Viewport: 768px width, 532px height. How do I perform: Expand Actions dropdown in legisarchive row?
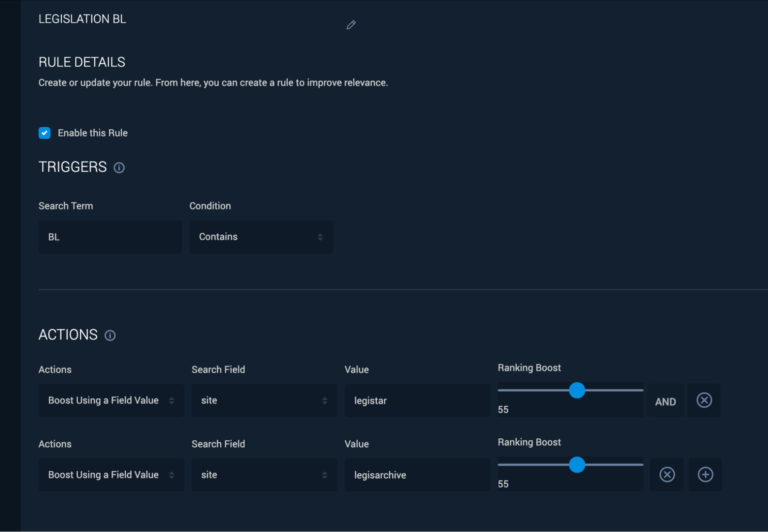[111, 475]
